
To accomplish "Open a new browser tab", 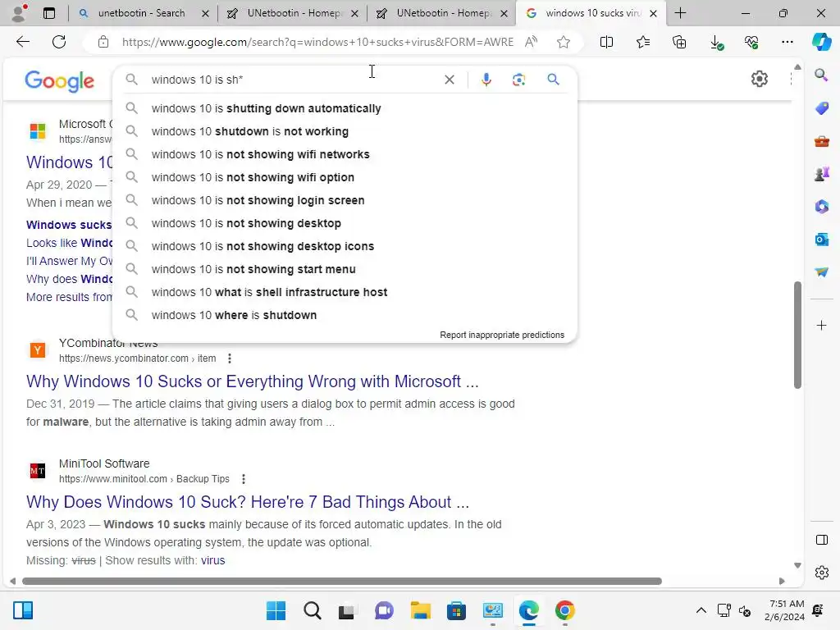I will point(680,13).
